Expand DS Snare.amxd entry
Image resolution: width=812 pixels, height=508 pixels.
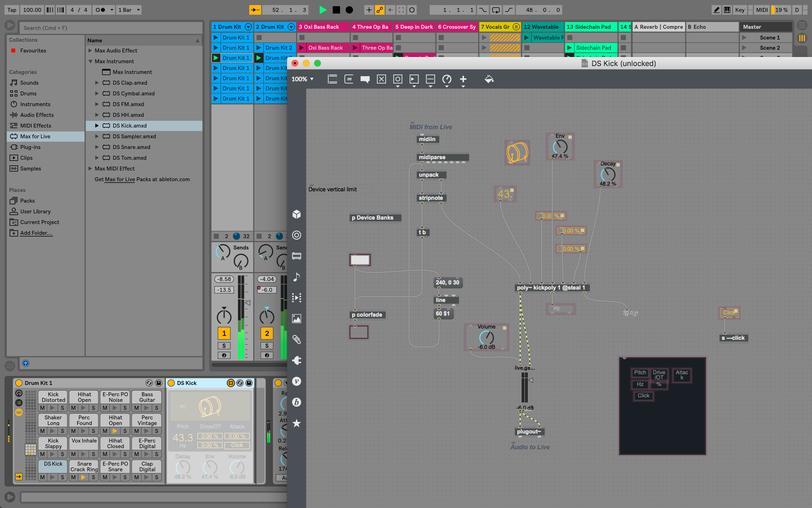click(96, 147)
